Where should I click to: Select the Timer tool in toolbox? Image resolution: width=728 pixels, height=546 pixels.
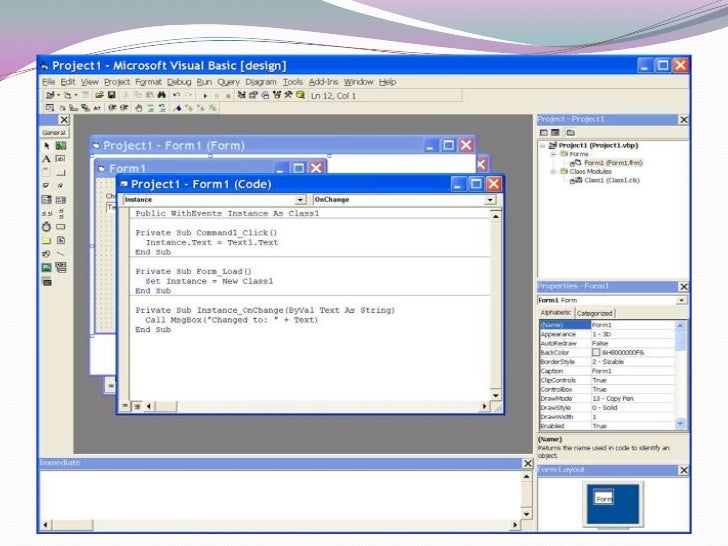46,227
